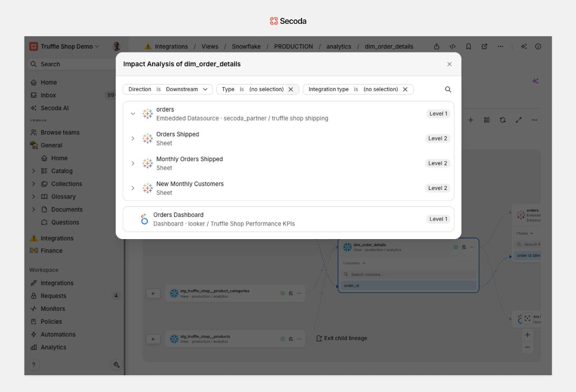This screenshot has height=392, width=576.
Task: Click the Tableau icon beside orders
Action: coord(148,114)
